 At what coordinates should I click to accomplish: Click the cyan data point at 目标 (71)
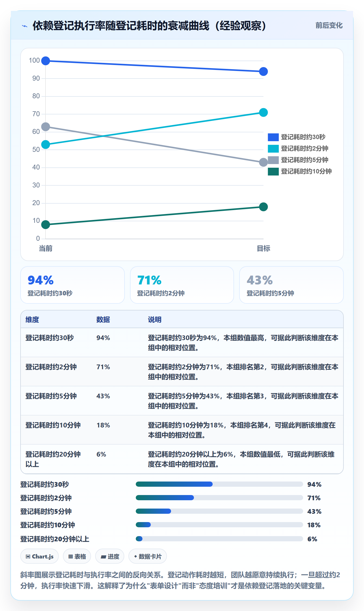(263, 113)
